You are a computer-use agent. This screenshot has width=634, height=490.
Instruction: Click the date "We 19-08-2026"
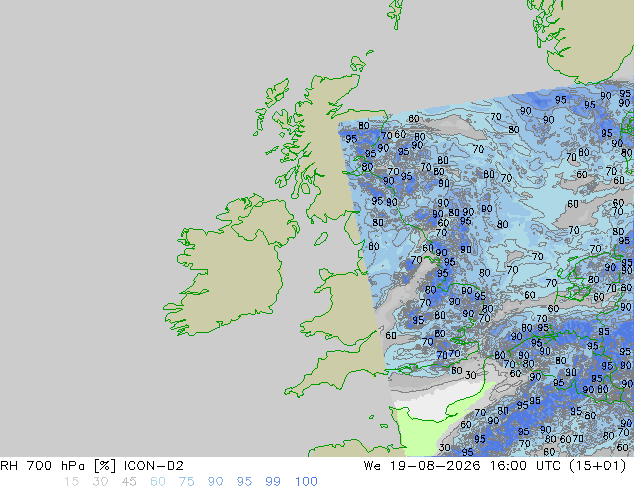point(422,466)
